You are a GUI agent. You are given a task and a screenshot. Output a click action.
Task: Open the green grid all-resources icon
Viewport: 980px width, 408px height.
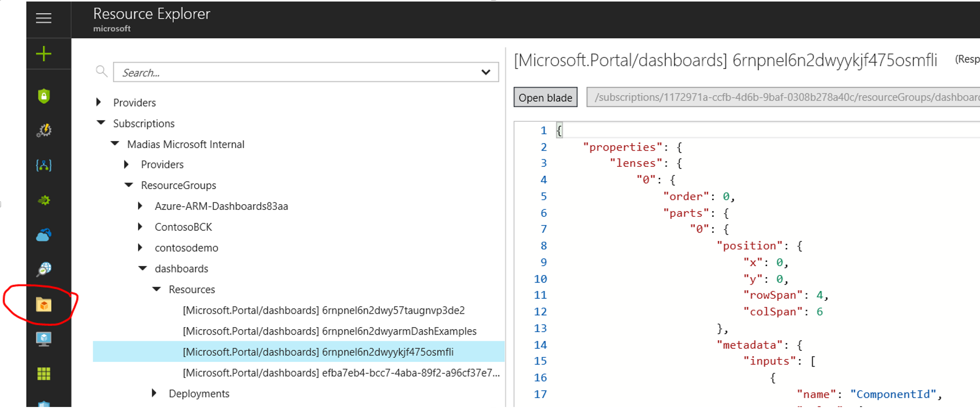[44, 374]
